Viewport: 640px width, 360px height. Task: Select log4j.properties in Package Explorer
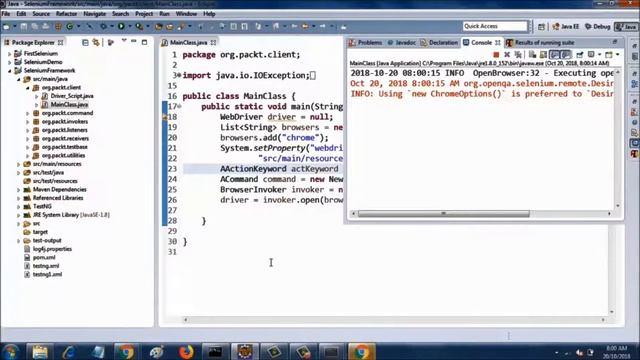tap(52, 249)
